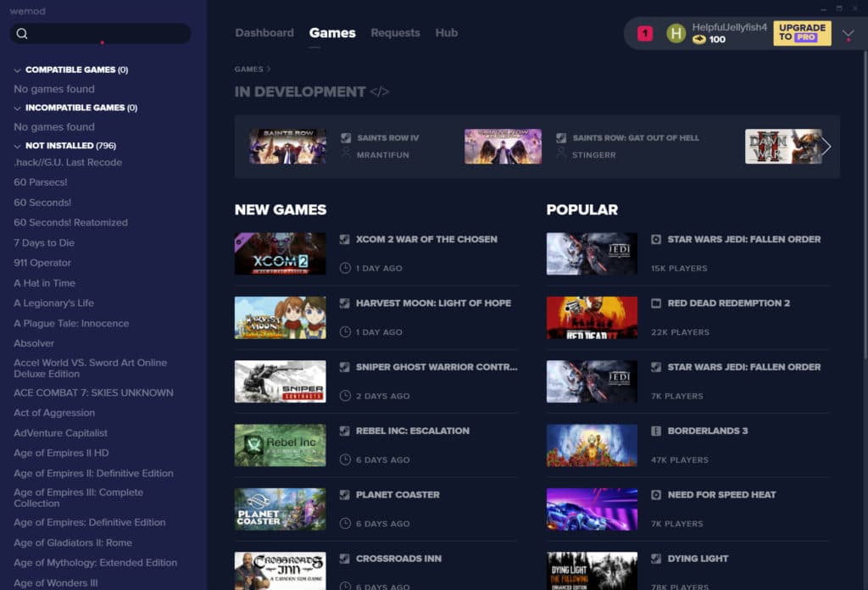
Task: Click the coins icon beside 100
Action: pos(699,39)
